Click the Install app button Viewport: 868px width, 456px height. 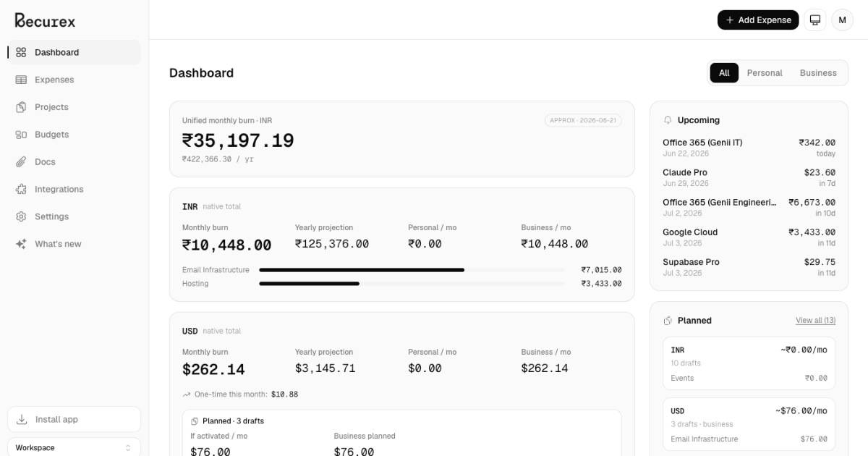point(74,420)
